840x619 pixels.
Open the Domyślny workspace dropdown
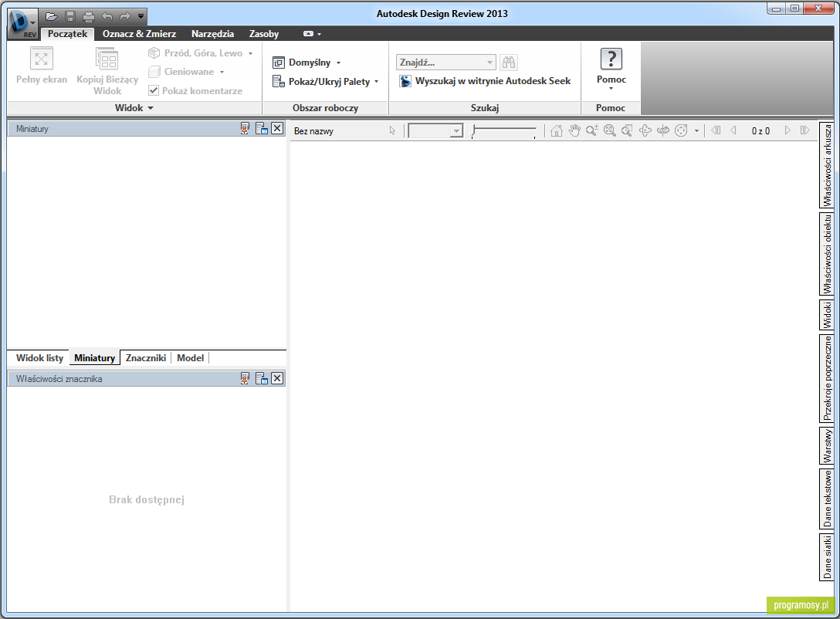(x=307, y=62)
